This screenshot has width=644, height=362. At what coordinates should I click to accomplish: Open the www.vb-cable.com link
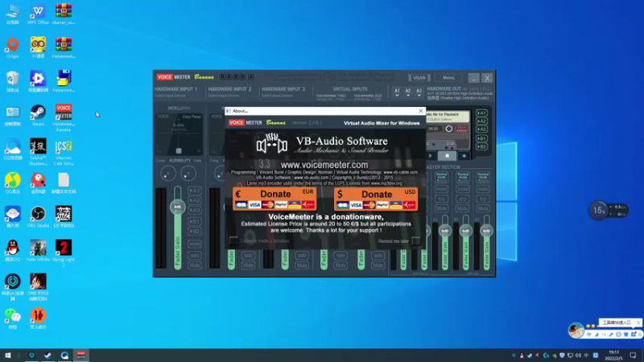click(400, 172)
